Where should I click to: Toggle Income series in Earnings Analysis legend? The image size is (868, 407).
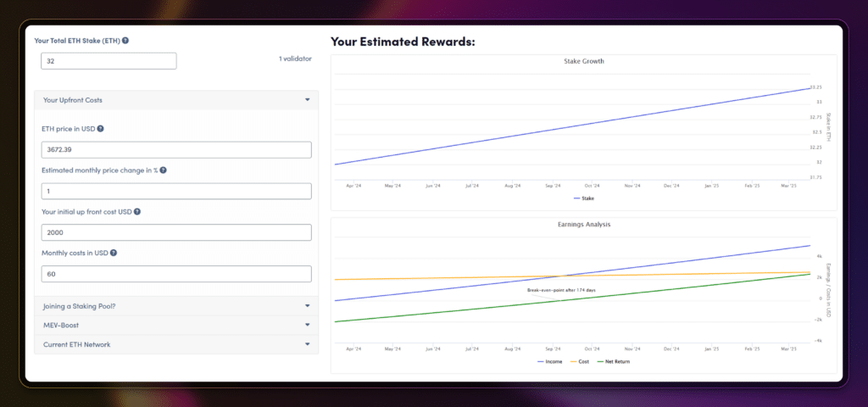coord(549,361)
